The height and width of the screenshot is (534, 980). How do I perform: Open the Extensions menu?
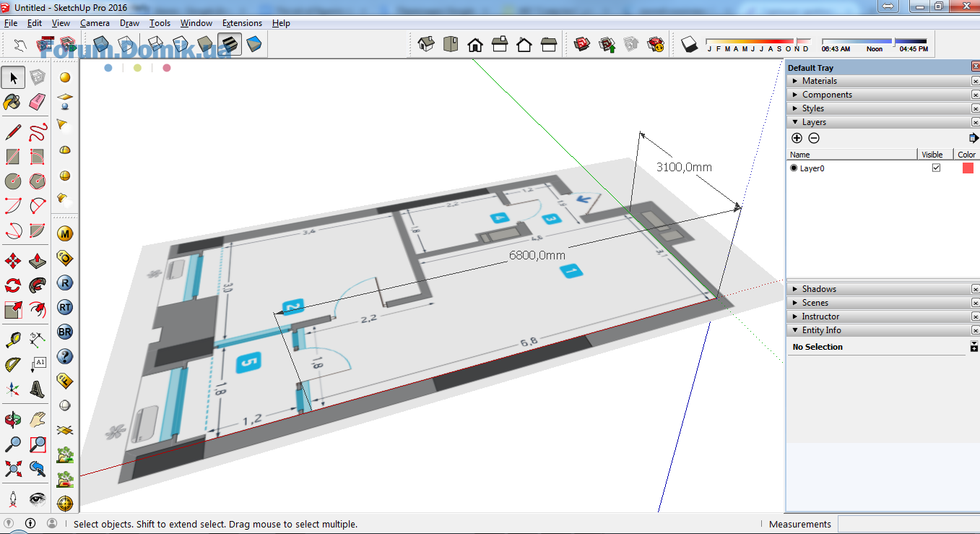click(x=242, y=23)
